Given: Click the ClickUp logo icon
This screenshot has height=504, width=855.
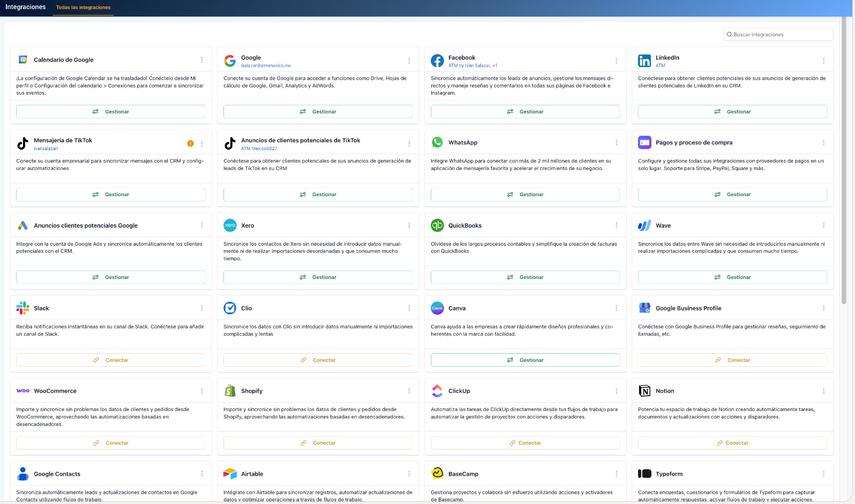Looking at the screenshot, I should tap(437, 391).
